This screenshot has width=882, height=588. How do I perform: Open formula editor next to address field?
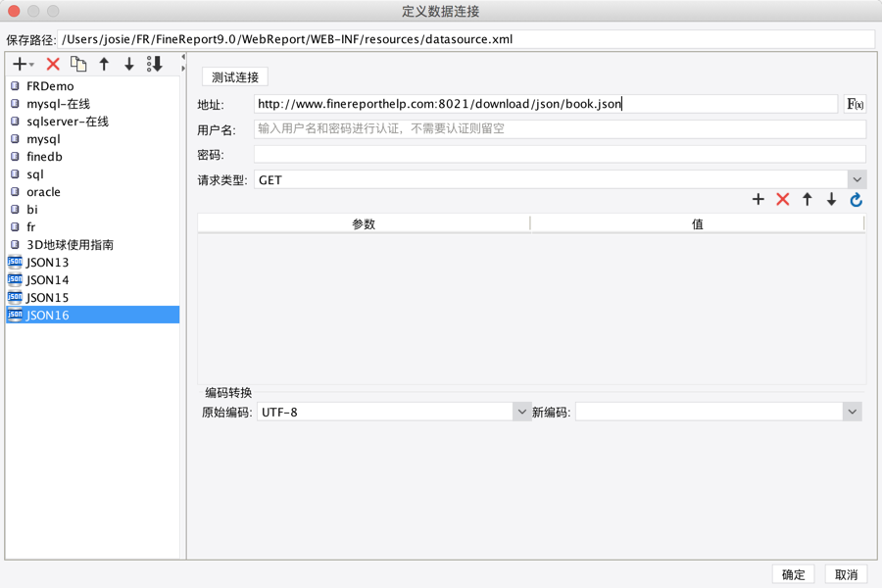[855, 104]
